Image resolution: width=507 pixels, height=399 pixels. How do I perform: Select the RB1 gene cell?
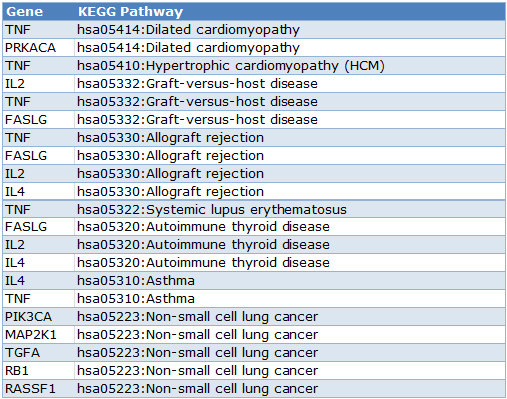(39, 371)
